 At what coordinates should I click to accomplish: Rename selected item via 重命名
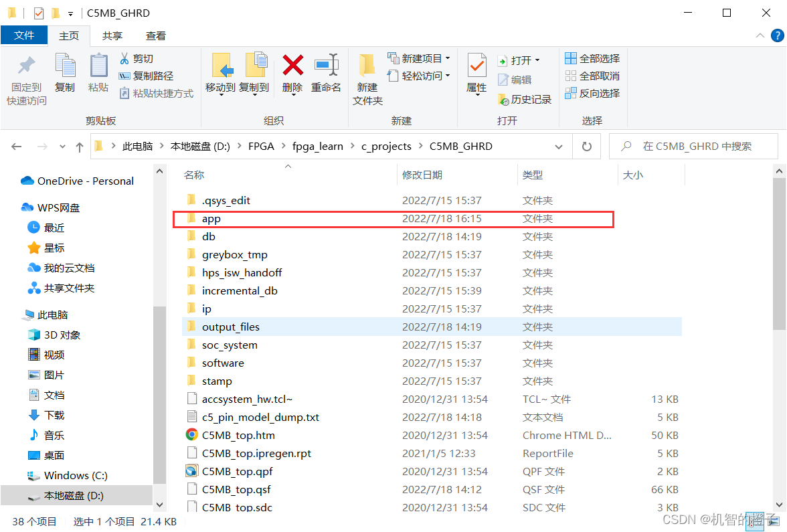pyautogui.click(x=326, y=74)
